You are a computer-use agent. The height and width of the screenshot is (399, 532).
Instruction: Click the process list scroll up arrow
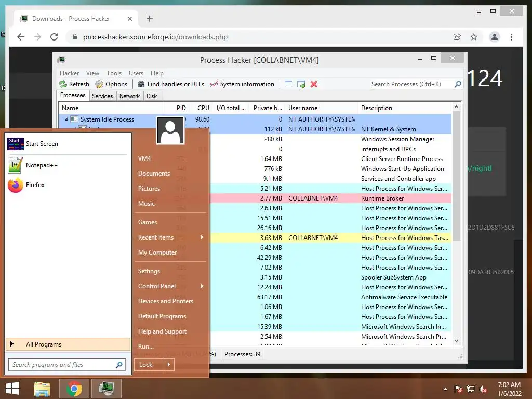456,107
